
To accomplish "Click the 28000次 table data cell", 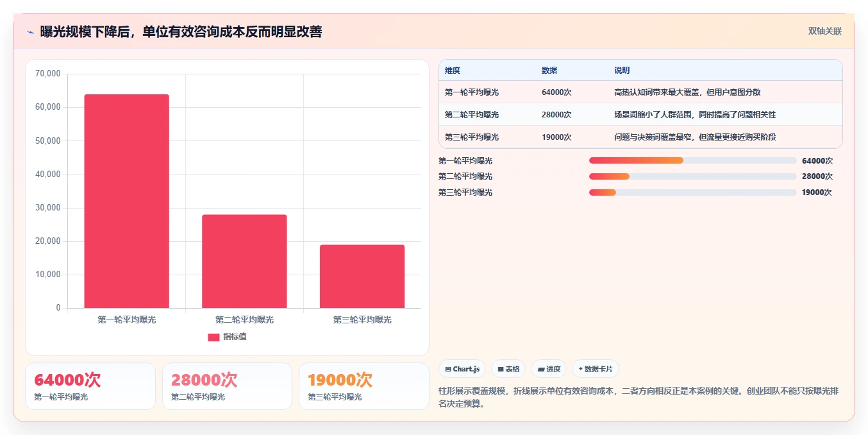I will [x=556, y=115].
